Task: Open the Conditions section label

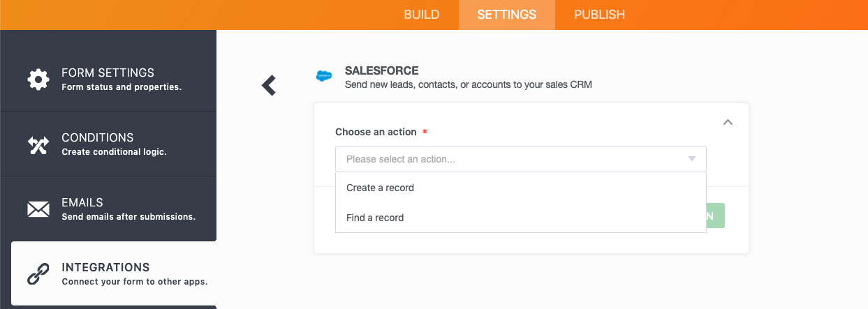Action: pos(98,137)
